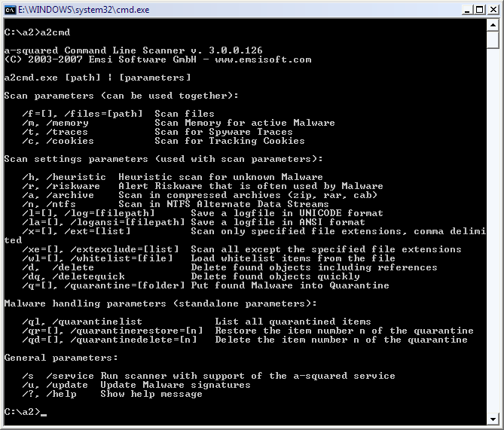This screenshot has width=504, height=430.
Task: Click 'Scan in NTFS Alternate Data Streams' text
Action: click(224, 204)
